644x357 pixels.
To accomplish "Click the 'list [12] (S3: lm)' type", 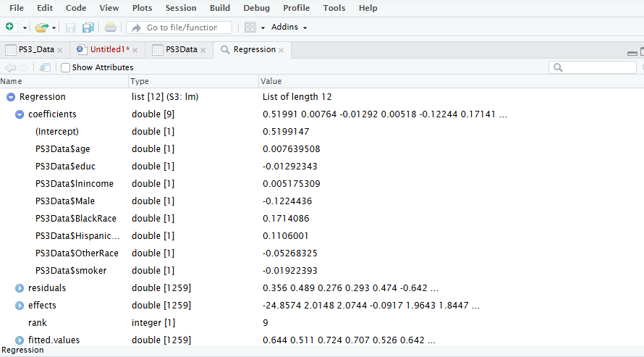I will pyautogui.click(x=165, y=97).
